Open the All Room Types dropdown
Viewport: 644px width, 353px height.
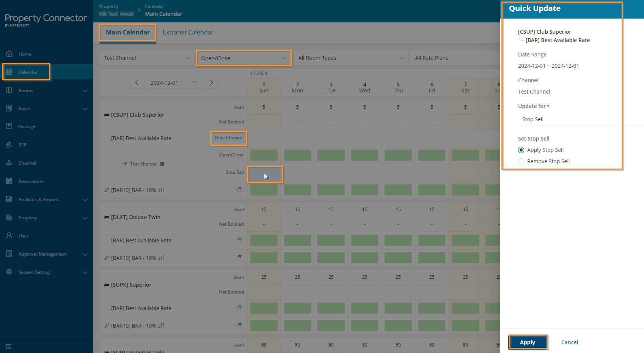coord(351,58)
